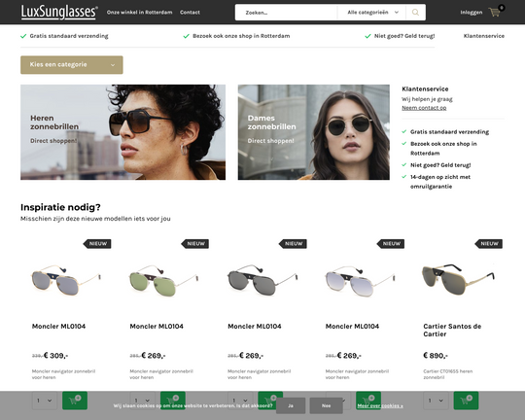View the green-lens Moncler ML0104 image
Image resolution: width=525 pixels, height=420 pixels.
pyautogui.click(x=163, y=280)
